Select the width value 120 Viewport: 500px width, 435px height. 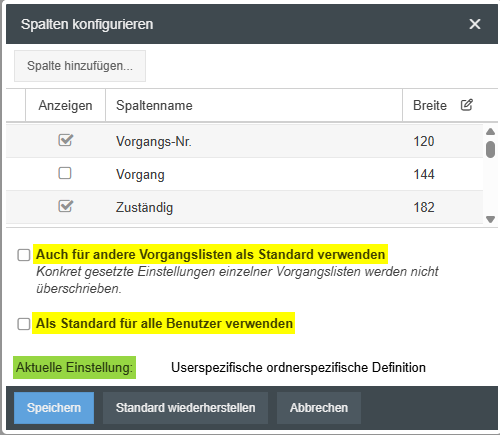[424, 141]
